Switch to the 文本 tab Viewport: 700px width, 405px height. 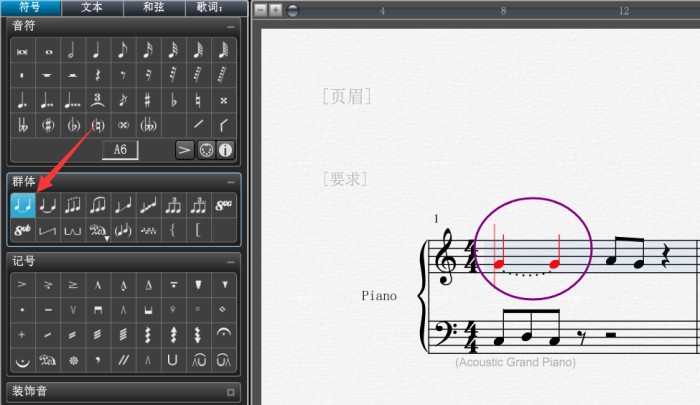coord(92,8)
